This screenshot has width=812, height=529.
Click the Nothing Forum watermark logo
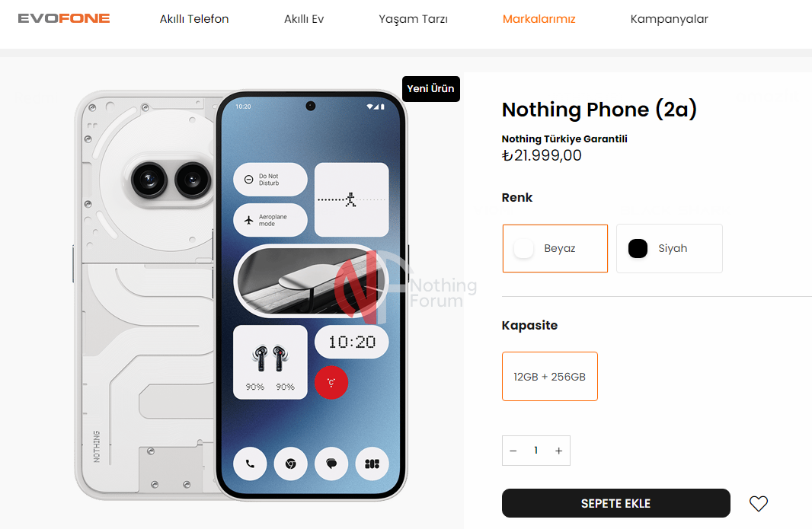[405, 286]
